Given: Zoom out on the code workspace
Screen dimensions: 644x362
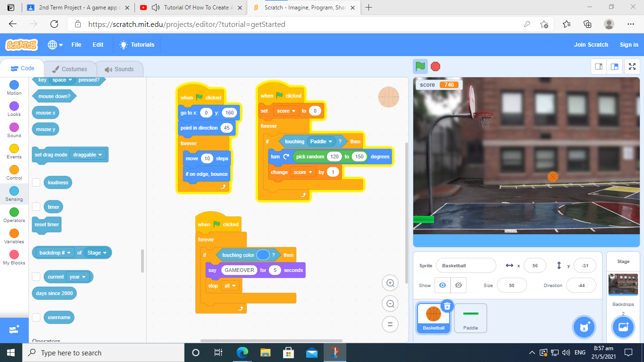Looking at the screenshot, I should click(390, 304).
